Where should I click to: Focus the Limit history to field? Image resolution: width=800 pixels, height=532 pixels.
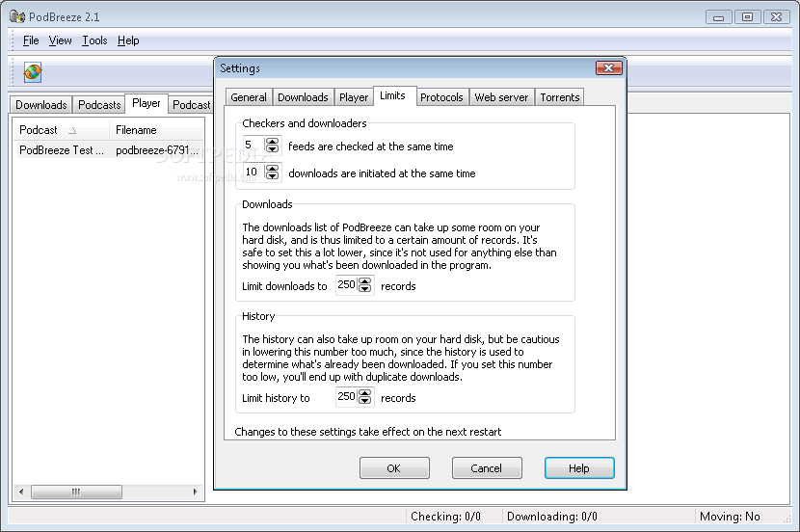tap(347, 396)
